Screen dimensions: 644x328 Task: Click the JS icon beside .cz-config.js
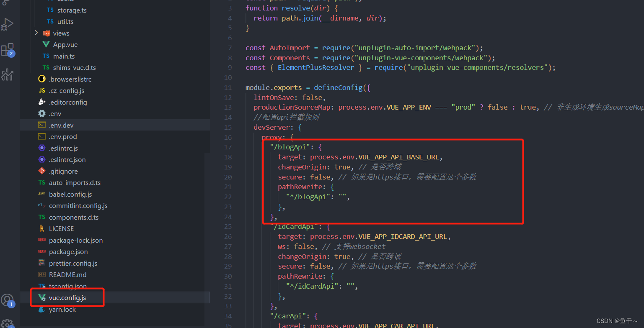[x=42, y=90]
